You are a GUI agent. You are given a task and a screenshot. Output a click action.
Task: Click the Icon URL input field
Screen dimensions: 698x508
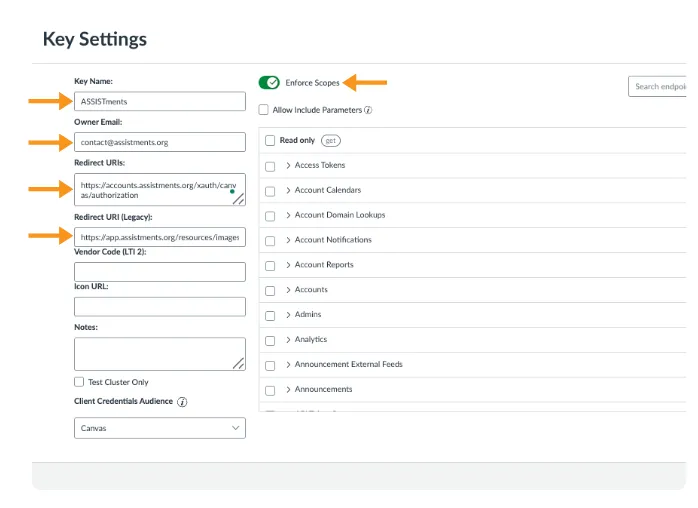[159, 307]
